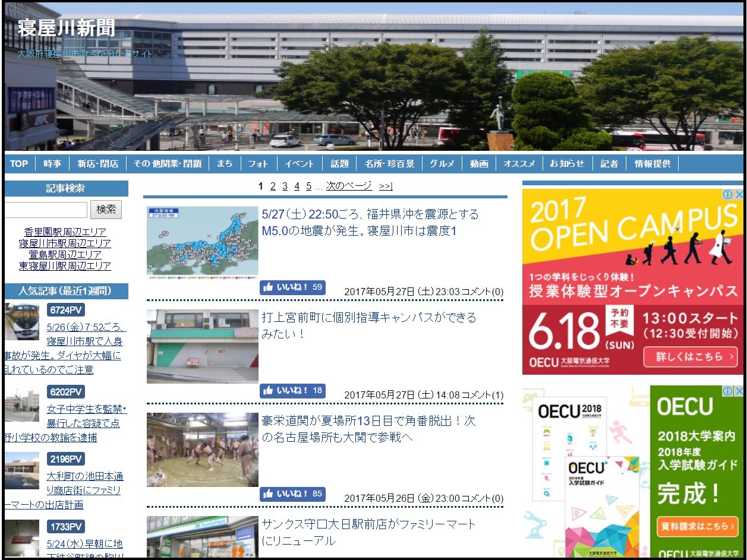Open サンクス守口大日駅前店 article headline
Image resolution: width=747 pixels, height=560 pixels.
(369, 532)
